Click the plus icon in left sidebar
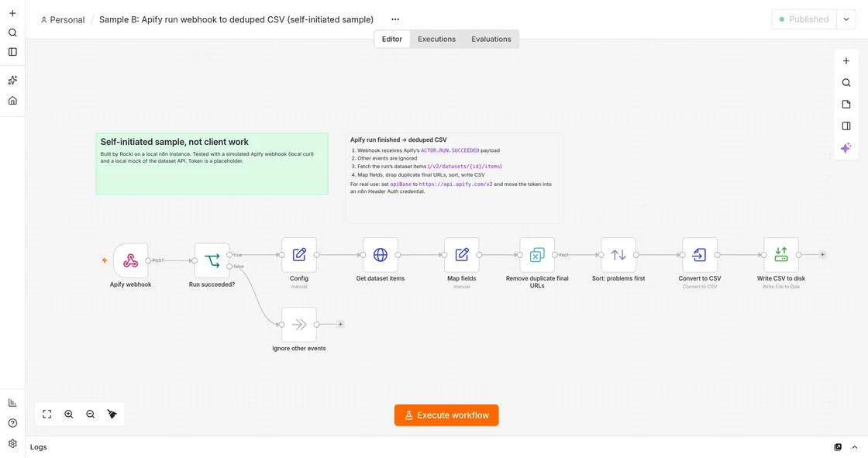 (x=12, y=13)
